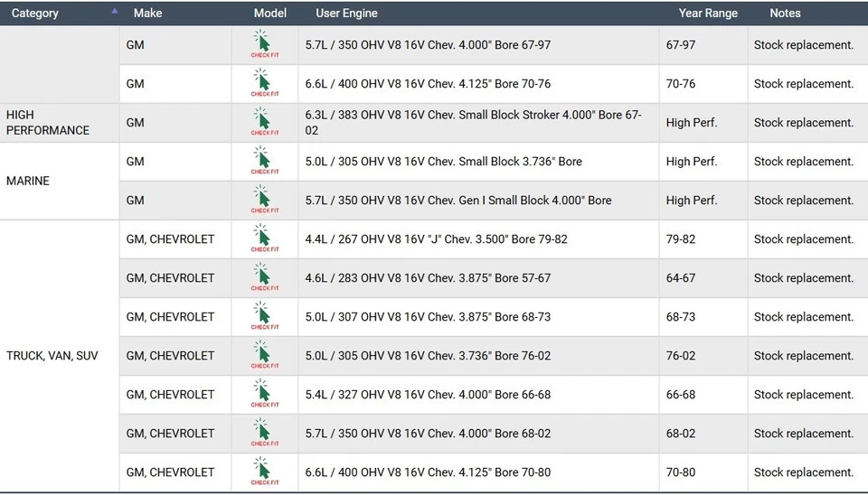This screenshot has height=495, width=868.
Task: Check fit for 5.0L 307 Bore 68-73
Action: (x=264, y=316)
